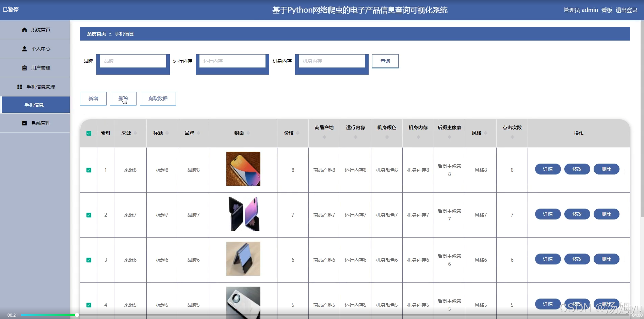Click the 退出登录 link
Viewport: 644px width, 319px height.
tap(627, 10)
